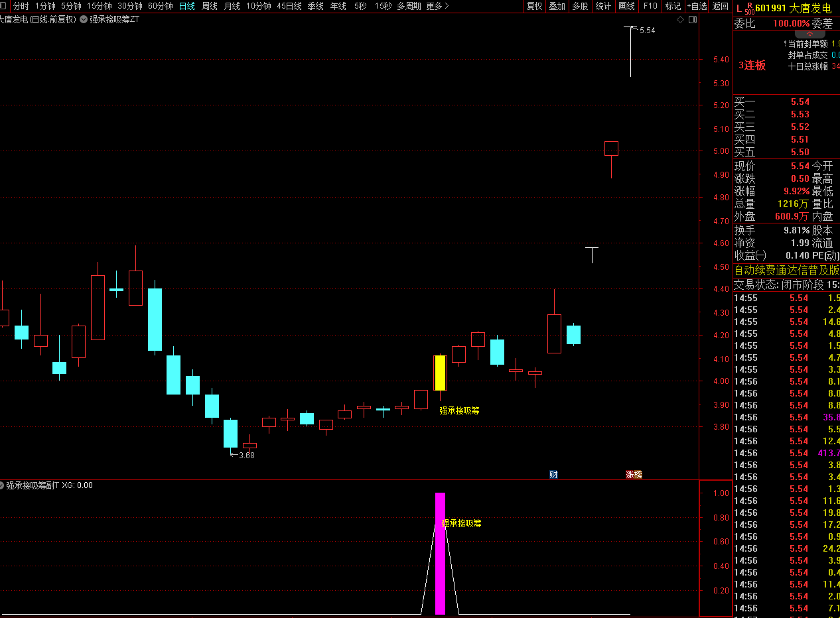Click the 画线 drawing tools button
Image resolution: width=840 pixels, height=618 pixels.
click(x=626, y=6)
